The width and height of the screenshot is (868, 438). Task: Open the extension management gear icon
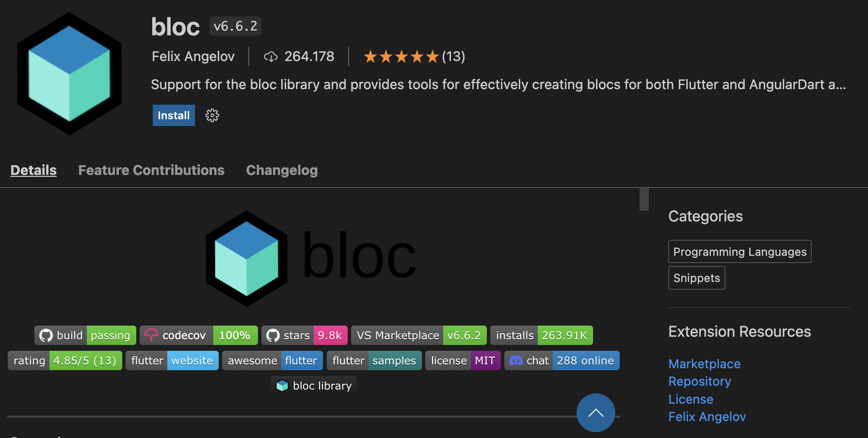click(212, 115)
